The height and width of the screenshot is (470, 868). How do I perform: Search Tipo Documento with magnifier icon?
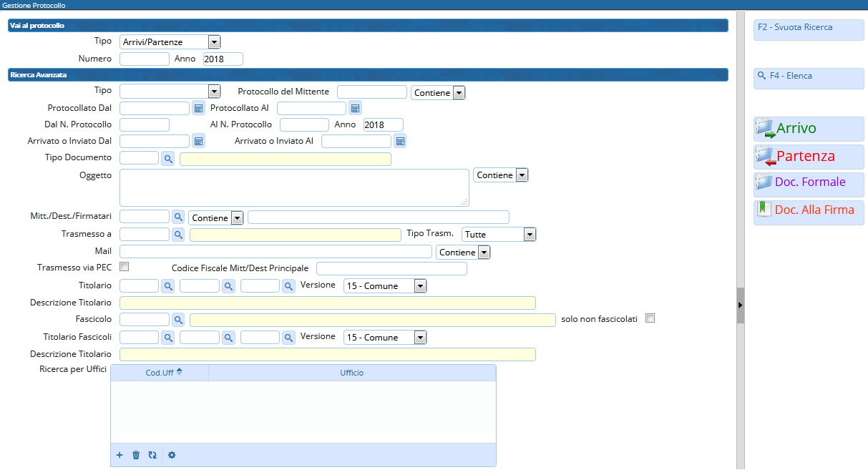(168, 158)
